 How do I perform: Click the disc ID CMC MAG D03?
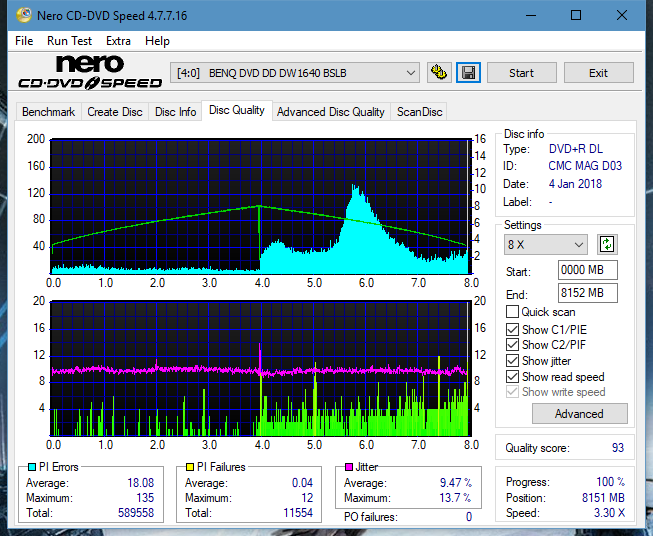pos(585,166)
